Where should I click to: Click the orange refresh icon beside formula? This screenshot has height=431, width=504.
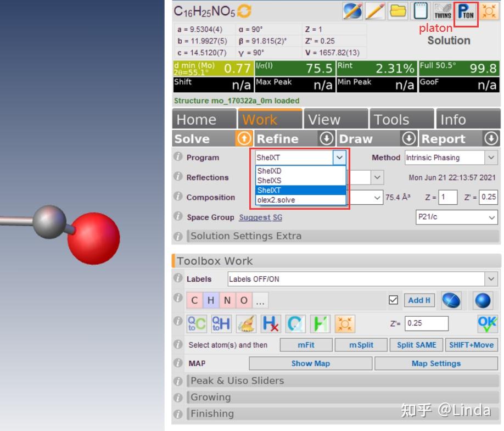pyautogui.click(x=244, y=11)
